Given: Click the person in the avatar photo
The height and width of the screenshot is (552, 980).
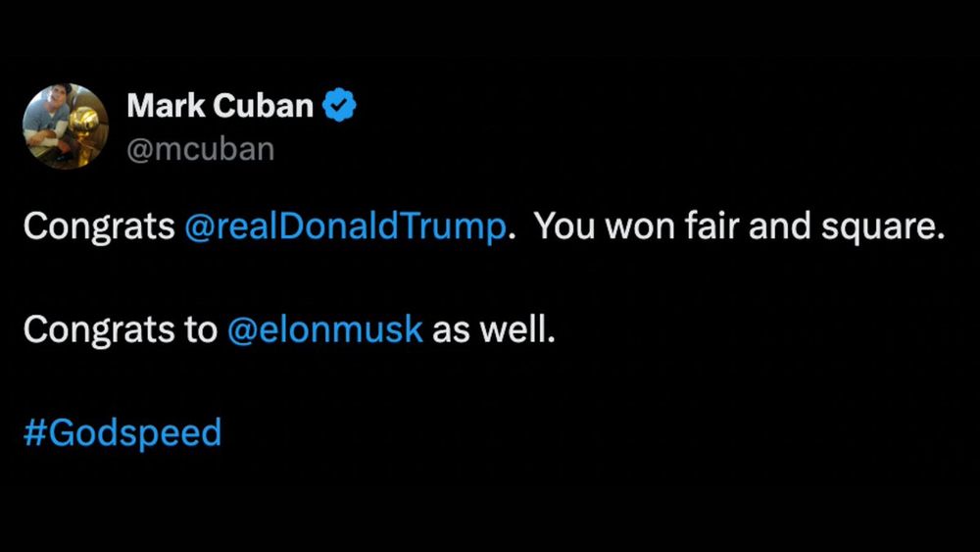Looking at the screenshot, I should pyautogui.click(x=49, y=116).
